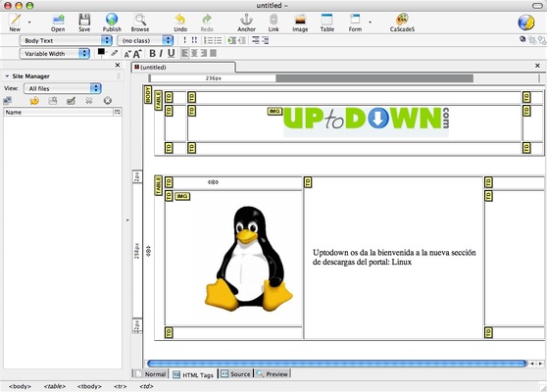The height and width of the screenshot is (392, 547).
Task: Switch to Source view tab
Action: click(x=236, y=373)
